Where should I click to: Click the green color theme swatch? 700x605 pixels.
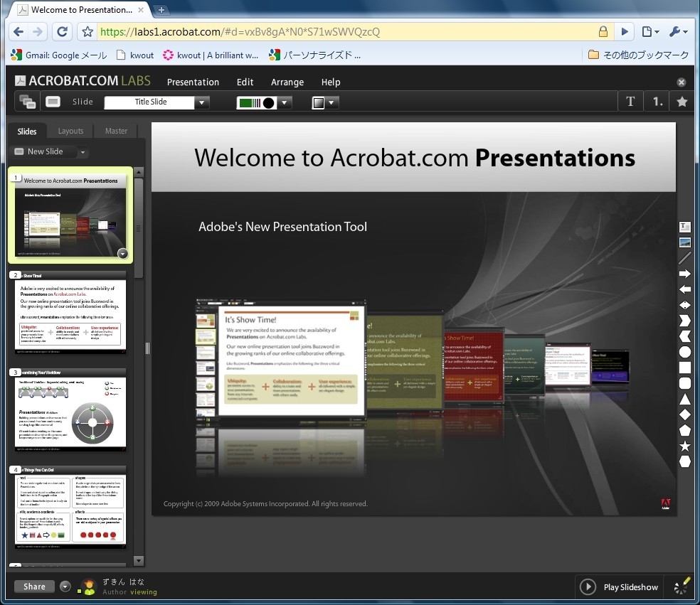point(256,102)
